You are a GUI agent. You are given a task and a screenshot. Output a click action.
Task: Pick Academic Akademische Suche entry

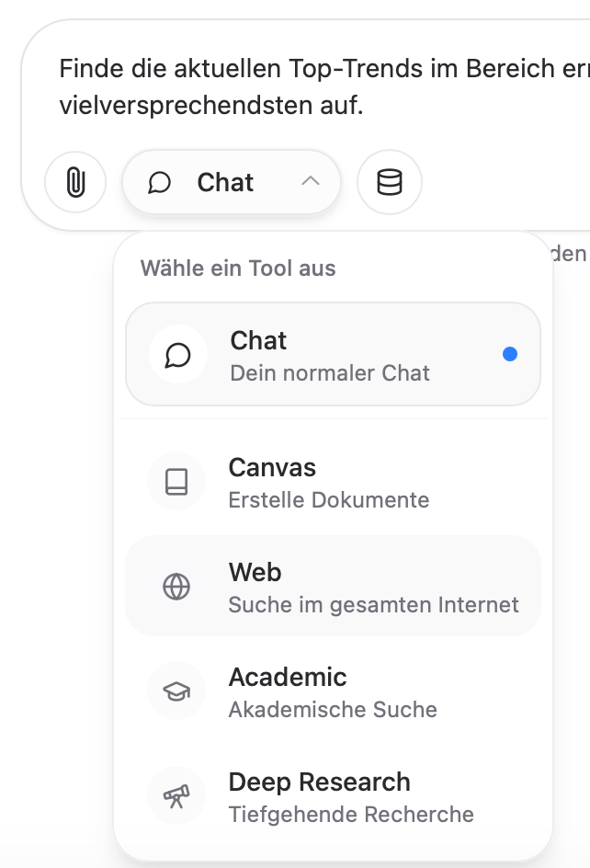tap(333, 692)
